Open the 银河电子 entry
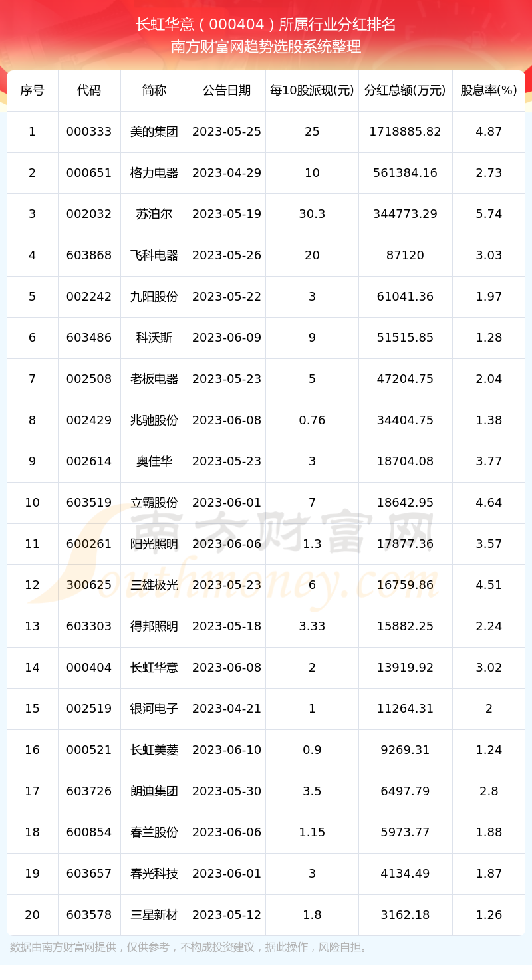532x980 pixels. [x=154, y=709]
